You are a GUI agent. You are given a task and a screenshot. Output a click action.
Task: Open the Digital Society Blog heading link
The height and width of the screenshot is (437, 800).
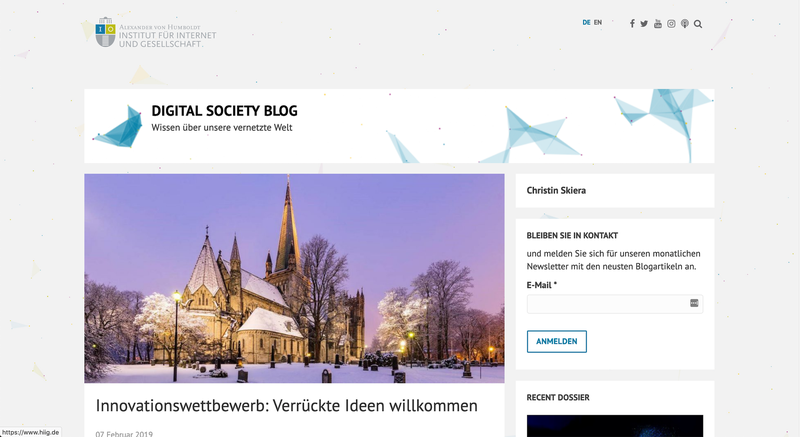tap(224, 111)
